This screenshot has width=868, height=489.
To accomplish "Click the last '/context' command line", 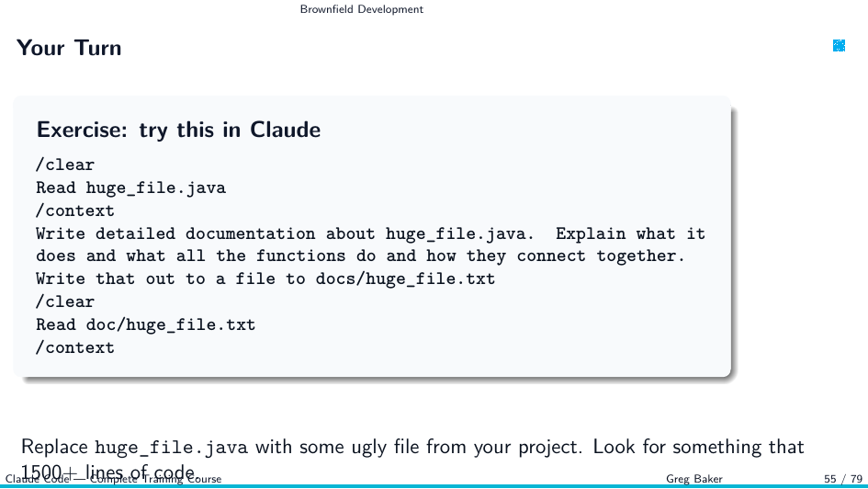I will tap(75, 347).
